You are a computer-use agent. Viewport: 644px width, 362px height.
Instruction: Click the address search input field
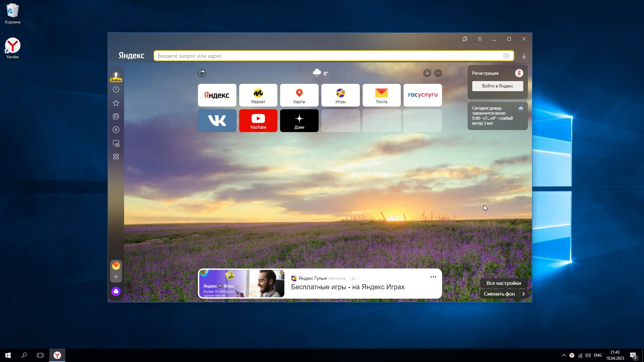(329, 56)
